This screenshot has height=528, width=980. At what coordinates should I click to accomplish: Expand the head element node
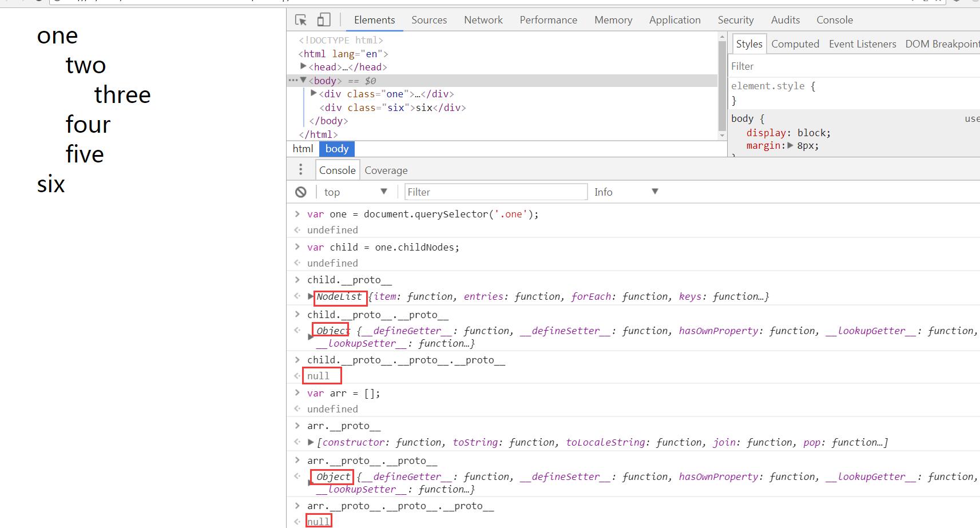click(303, 66)
